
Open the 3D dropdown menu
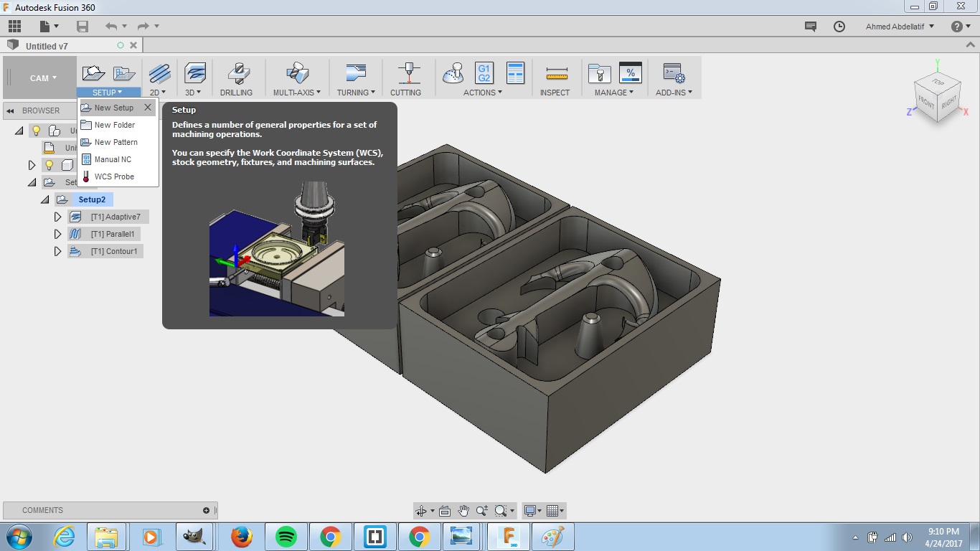(x=193, y=93)
